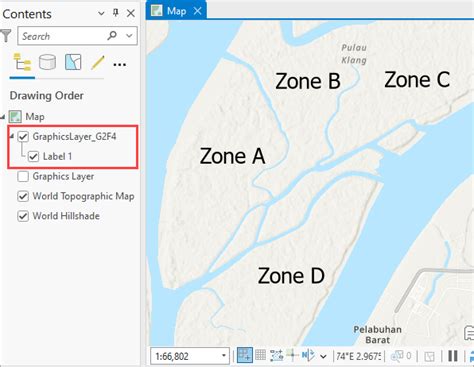Toggle the grid icon in status bar

(261, 355)
